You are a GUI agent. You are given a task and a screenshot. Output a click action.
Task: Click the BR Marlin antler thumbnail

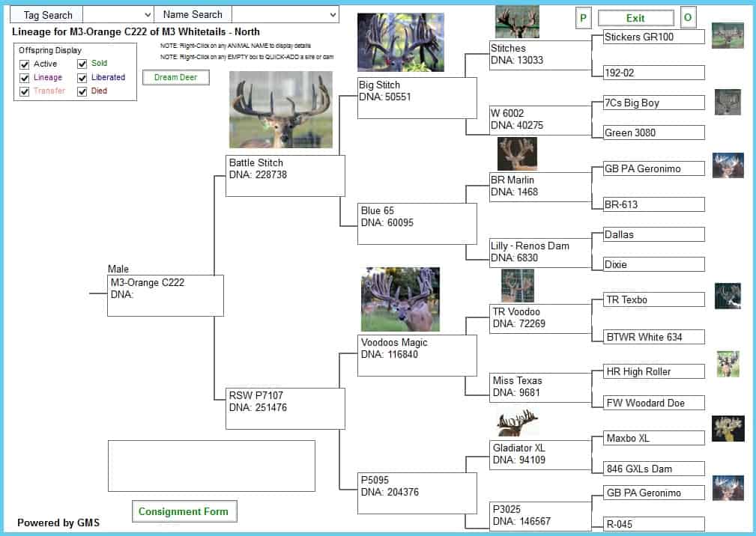(517, 153)
